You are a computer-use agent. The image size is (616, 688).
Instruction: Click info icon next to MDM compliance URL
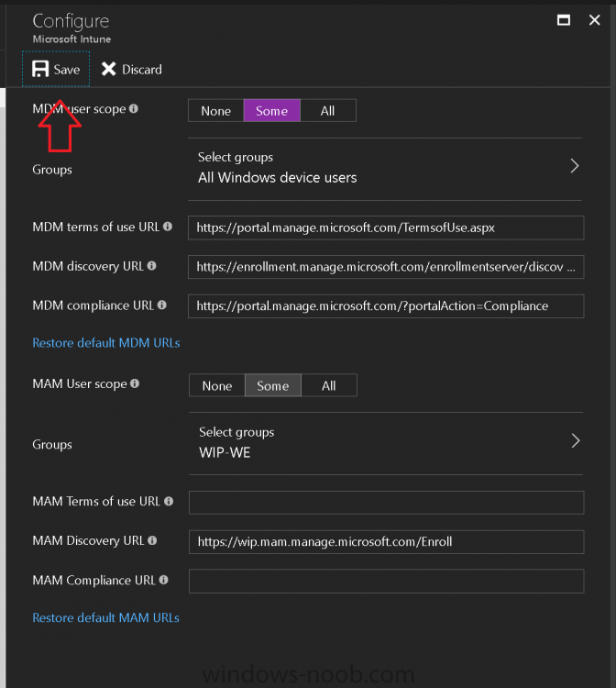[x=161, y=305]
